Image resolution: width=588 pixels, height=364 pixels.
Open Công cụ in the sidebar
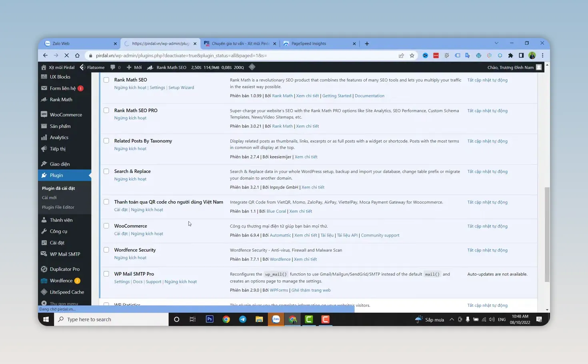point(58,231)
